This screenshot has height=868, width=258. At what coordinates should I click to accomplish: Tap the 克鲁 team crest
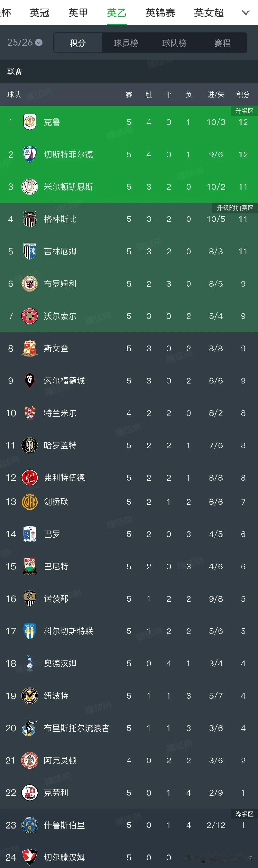coord(30,122)
